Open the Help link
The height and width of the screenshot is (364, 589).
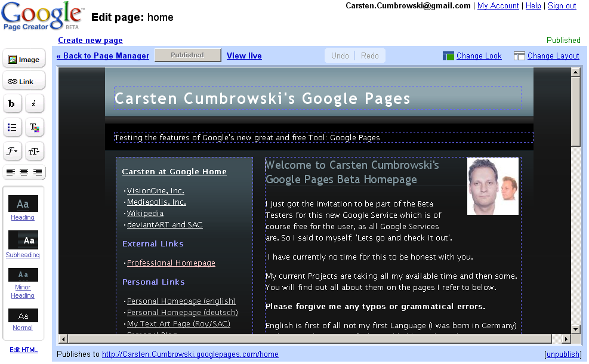[x=534, y=5]
